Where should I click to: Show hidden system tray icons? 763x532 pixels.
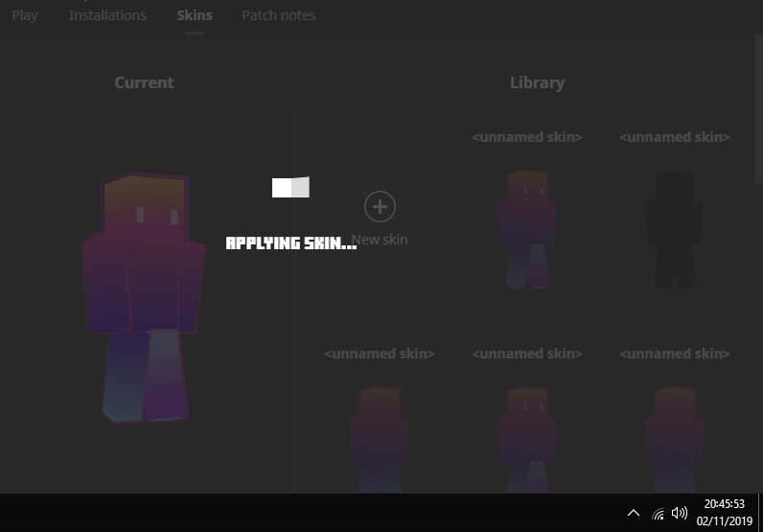pyautogui.click(x=634, y=513)
